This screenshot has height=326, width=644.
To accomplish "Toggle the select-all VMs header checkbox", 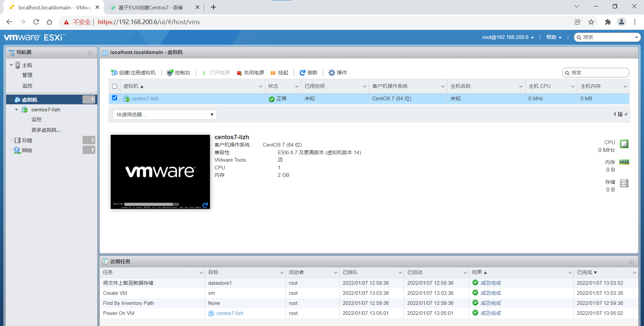I will point(114,86).
